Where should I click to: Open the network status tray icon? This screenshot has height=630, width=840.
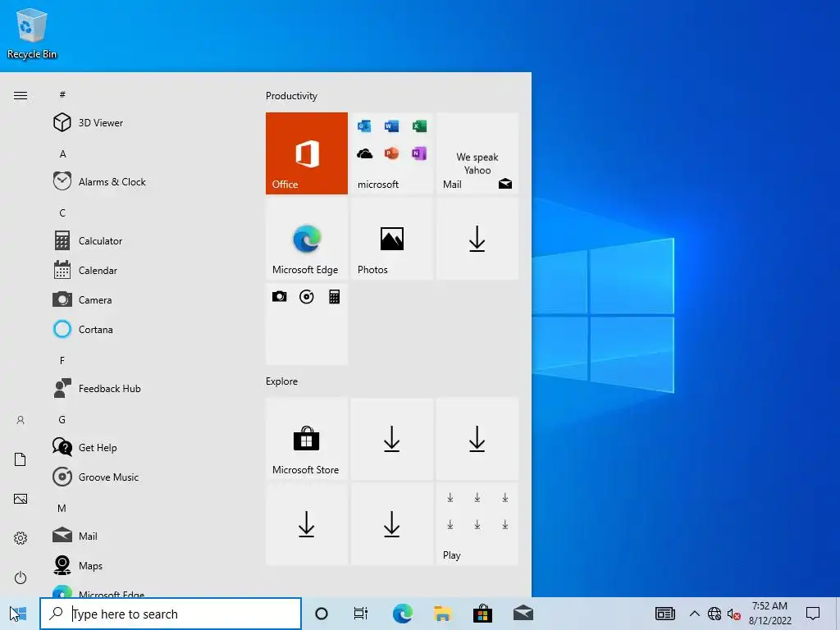click(714, 614)
